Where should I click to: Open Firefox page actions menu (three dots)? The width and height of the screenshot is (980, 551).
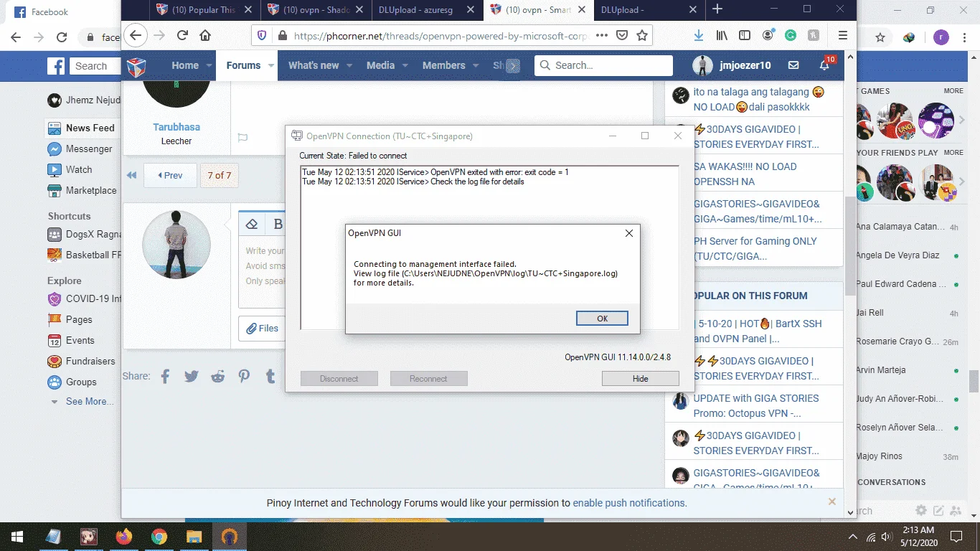(601, 35)
